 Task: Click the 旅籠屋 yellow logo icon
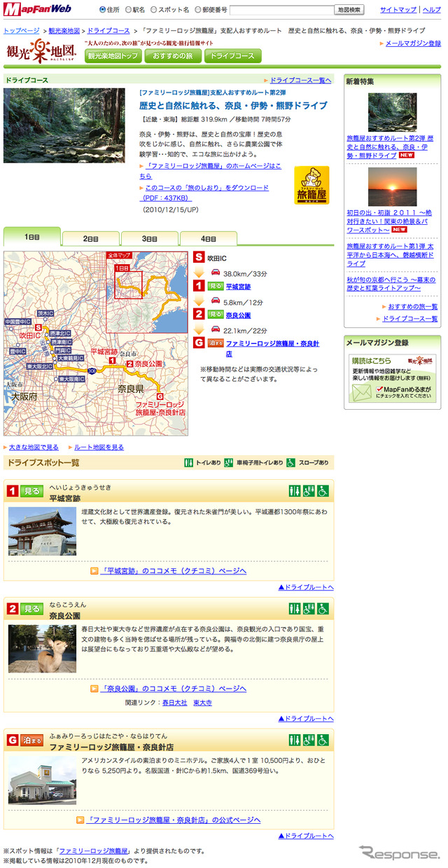[x=311, y=185]
